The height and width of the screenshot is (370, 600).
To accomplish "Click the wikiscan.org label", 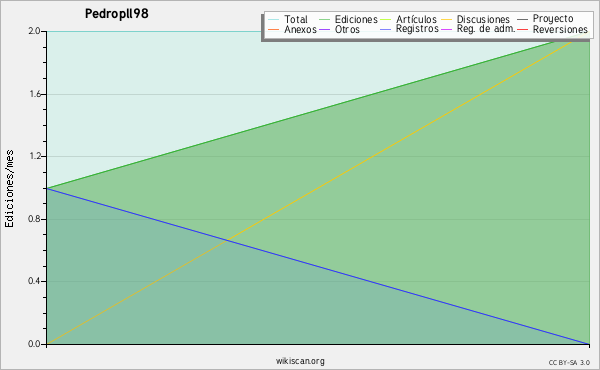I will pyautogui.click(x=300, y=361).
